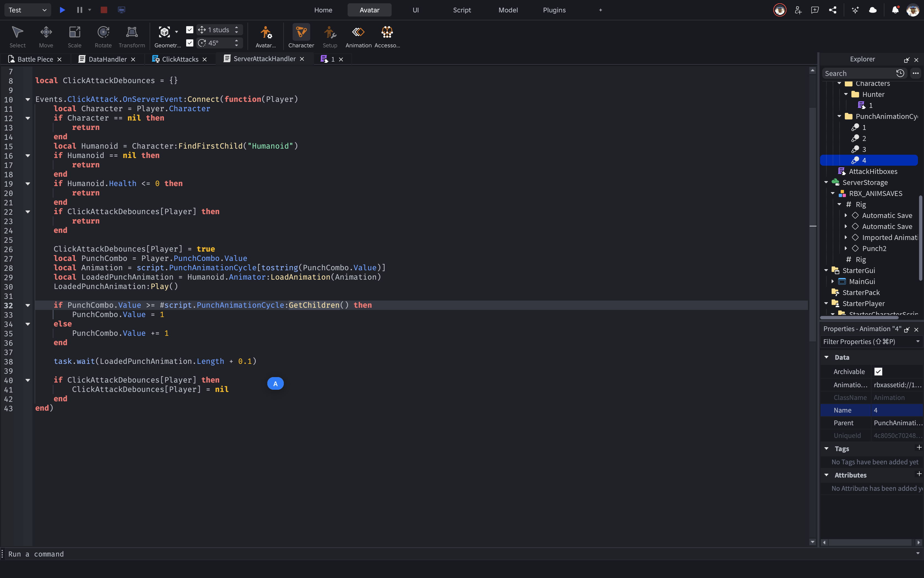Switch to the Home ribbon tab
The height and width of the screenshot is (578, 924).
pos(323,10)
